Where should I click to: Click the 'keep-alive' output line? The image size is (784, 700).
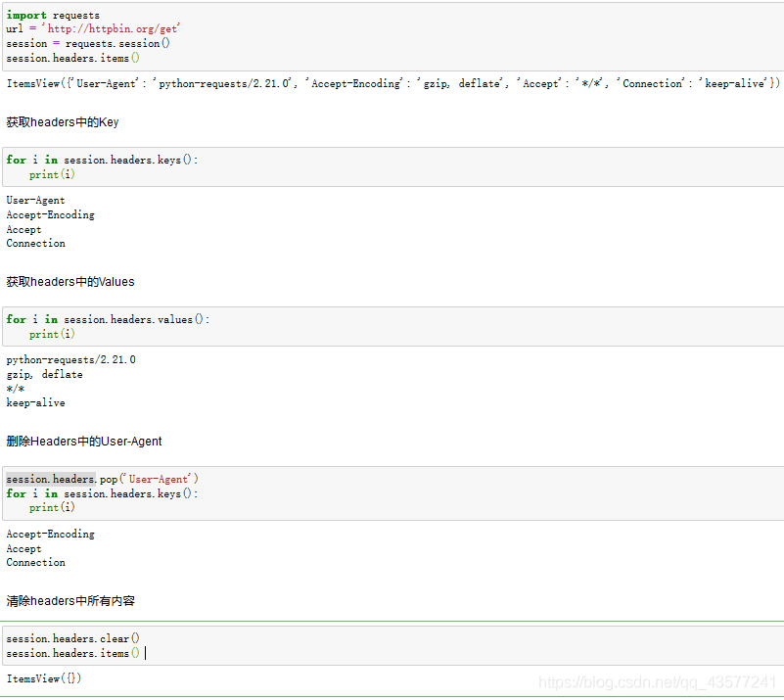35,403
